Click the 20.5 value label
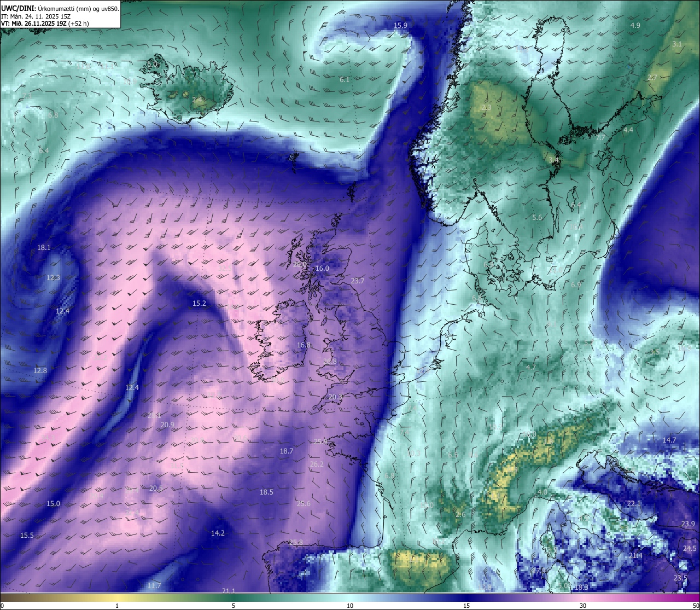The height and width of the screenshot is (610, 700). click(x=156, y=489)
